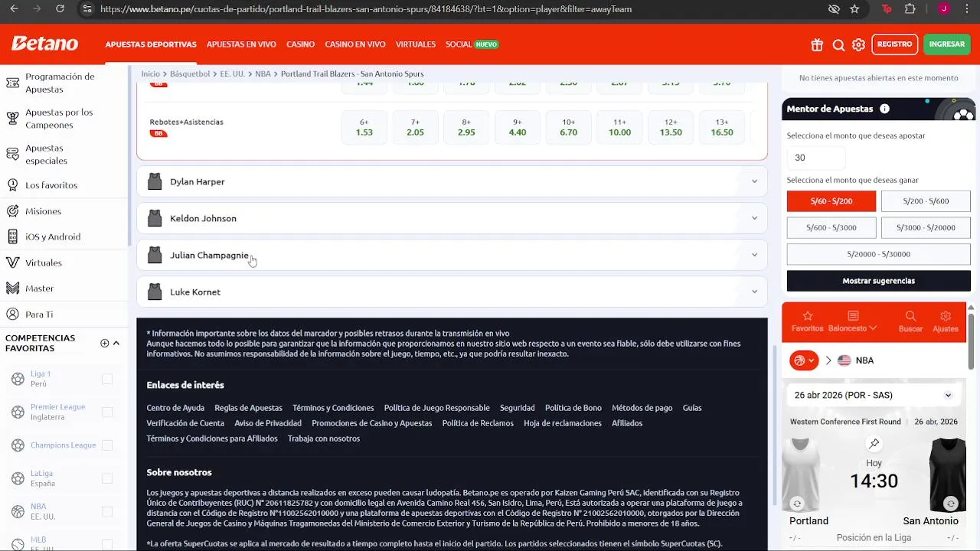Go to the Casino tab
Screen dimensions: 980x551
(300, 44)
